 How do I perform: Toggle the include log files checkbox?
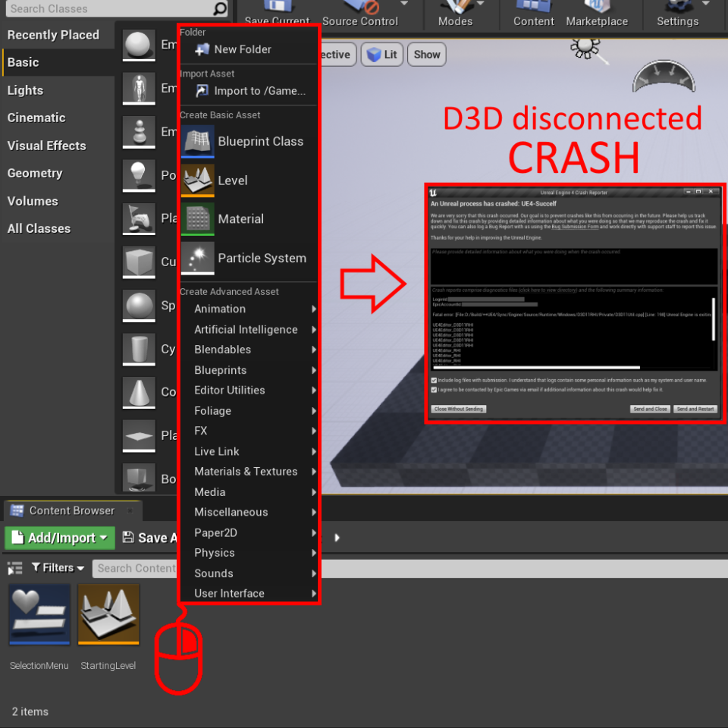pos(434,380)
